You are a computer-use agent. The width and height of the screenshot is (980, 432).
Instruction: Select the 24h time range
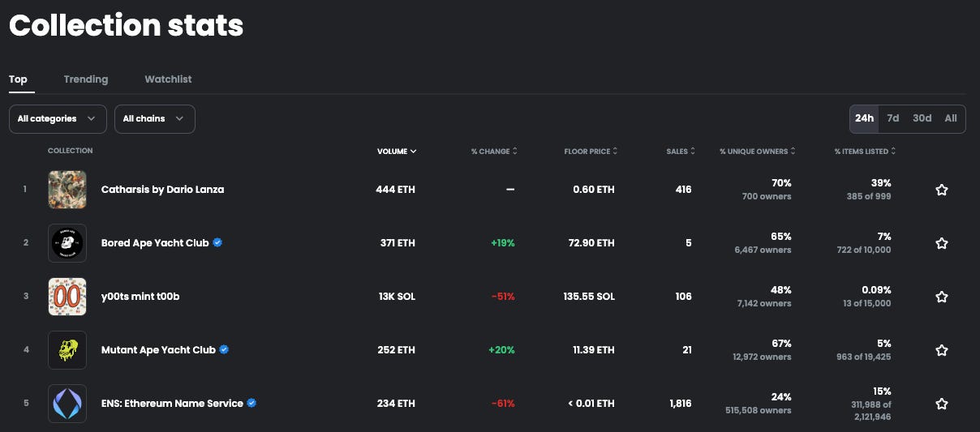click(864, 118)
